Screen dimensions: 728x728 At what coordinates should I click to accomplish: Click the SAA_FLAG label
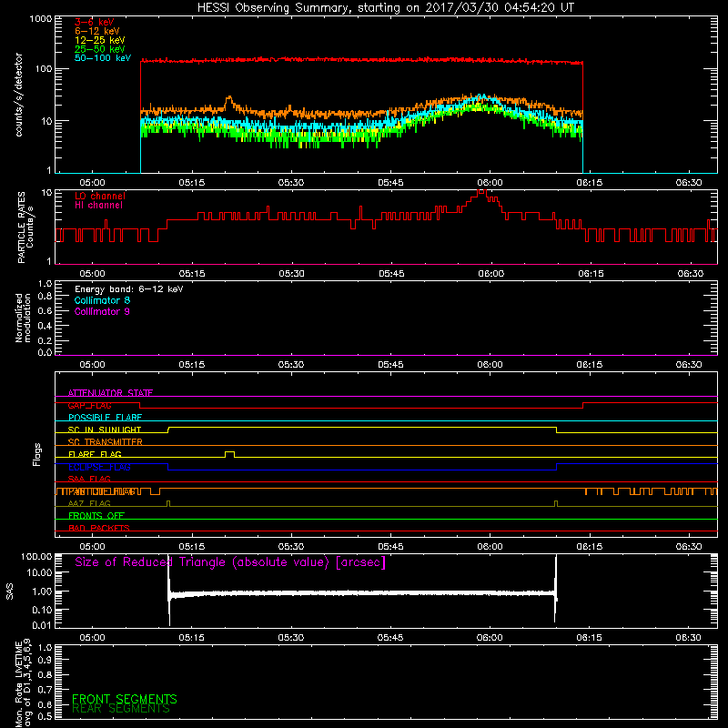coord(89,479)
